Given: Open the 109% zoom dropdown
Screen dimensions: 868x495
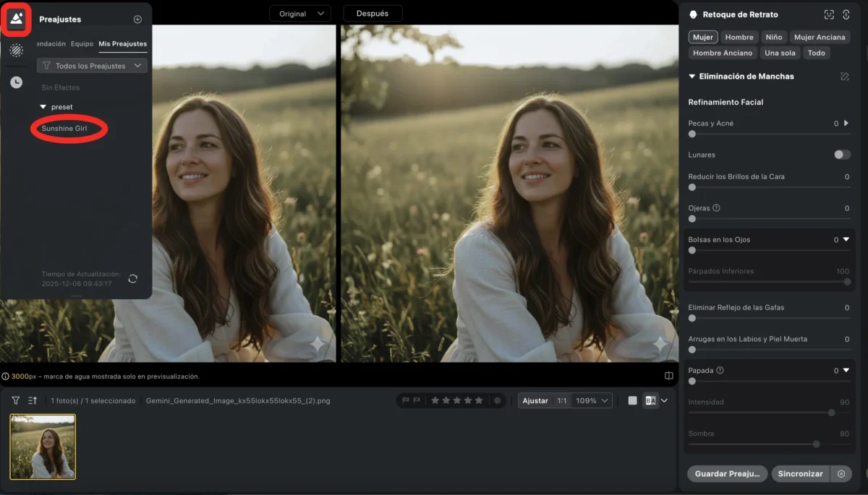Looking at the screenshot, I should click(x=589, y=400).
